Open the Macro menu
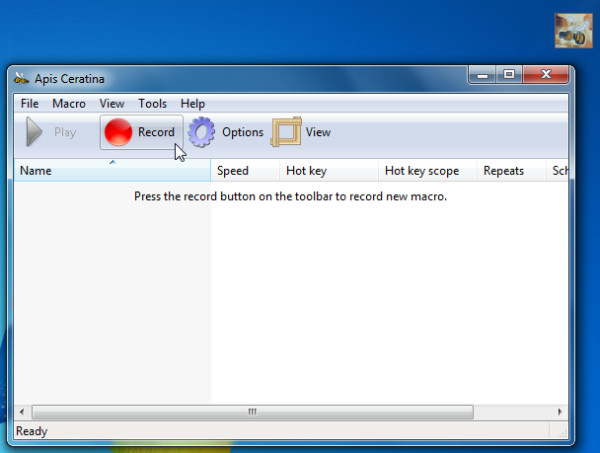Image resolution: width=600 pixels, height=453 pixels. click(69, 104)
